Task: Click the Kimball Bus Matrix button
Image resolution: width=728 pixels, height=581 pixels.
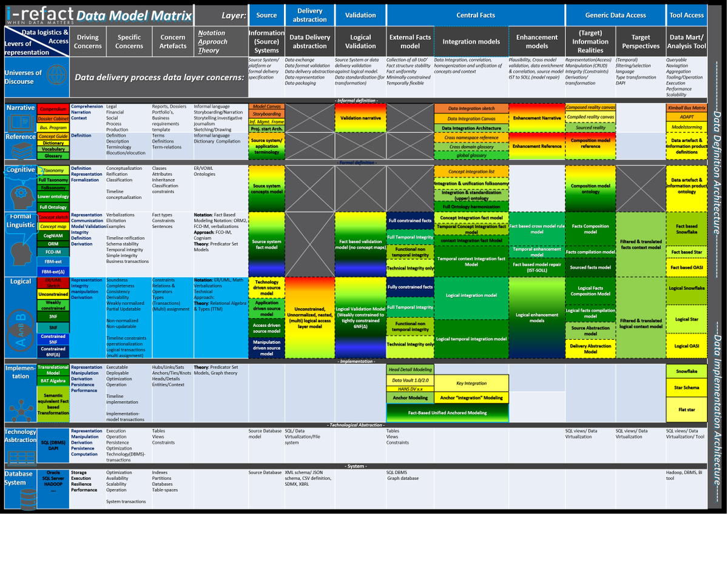Action: pos(686,107)
